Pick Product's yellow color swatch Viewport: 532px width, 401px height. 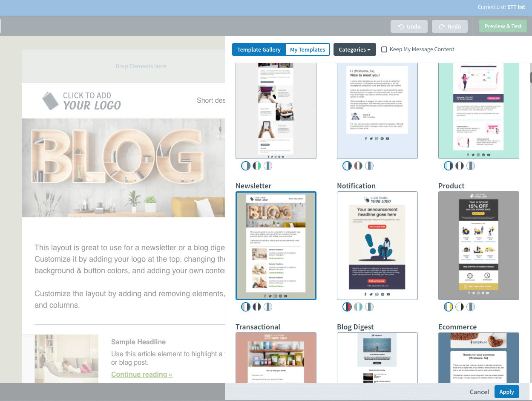point(449,307)
